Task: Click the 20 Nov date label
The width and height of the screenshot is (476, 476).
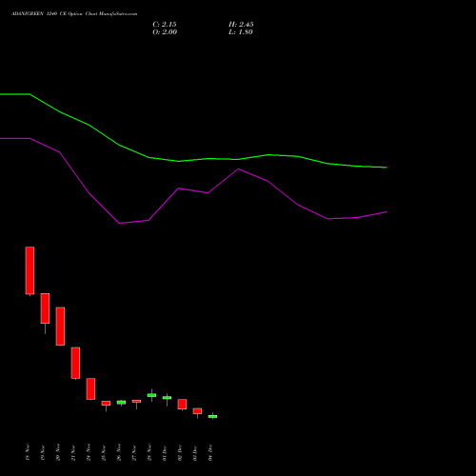Action: coord(58,452)
